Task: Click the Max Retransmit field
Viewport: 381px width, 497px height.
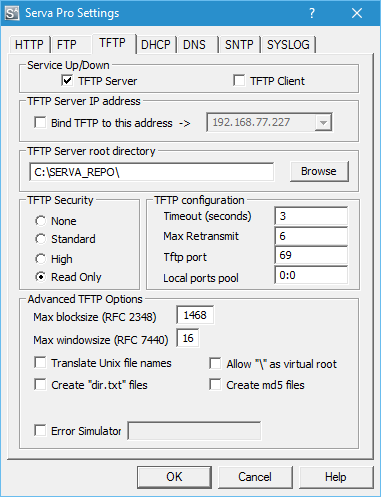Action: 311,236
